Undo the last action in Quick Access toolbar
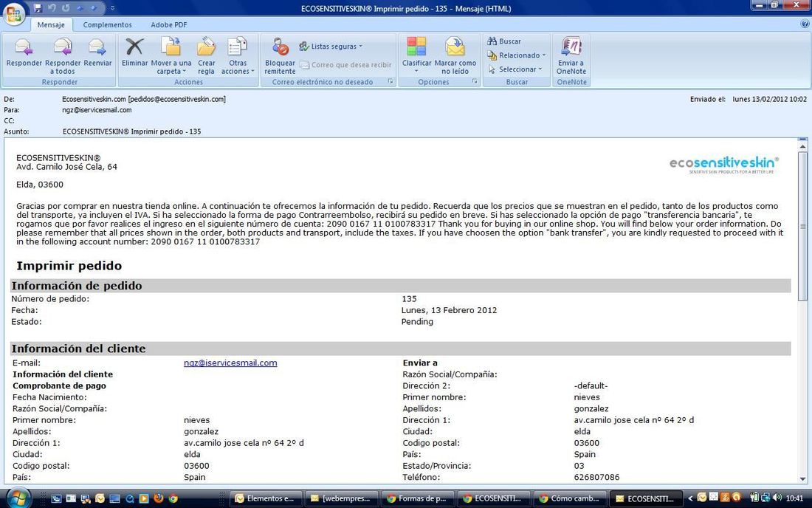Screen dimensions: 812x508 (x=52, y=8)
